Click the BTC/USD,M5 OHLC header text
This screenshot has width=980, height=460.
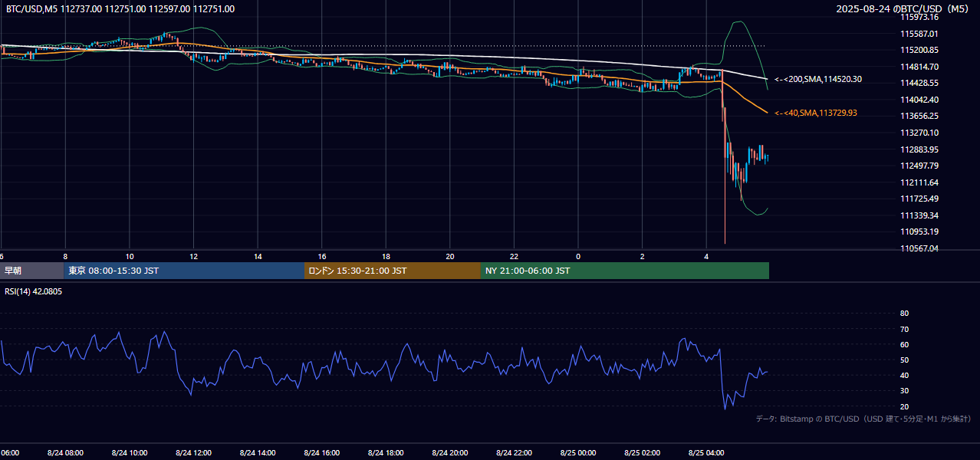120,9
